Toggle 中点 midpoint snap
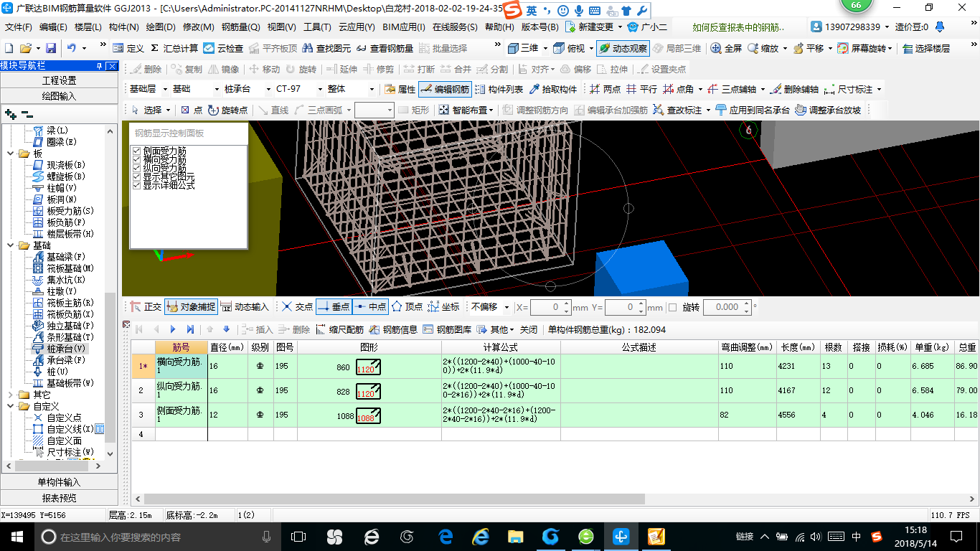Image resolution: width=980 pixels, height=551 pixels. (370, 306)
